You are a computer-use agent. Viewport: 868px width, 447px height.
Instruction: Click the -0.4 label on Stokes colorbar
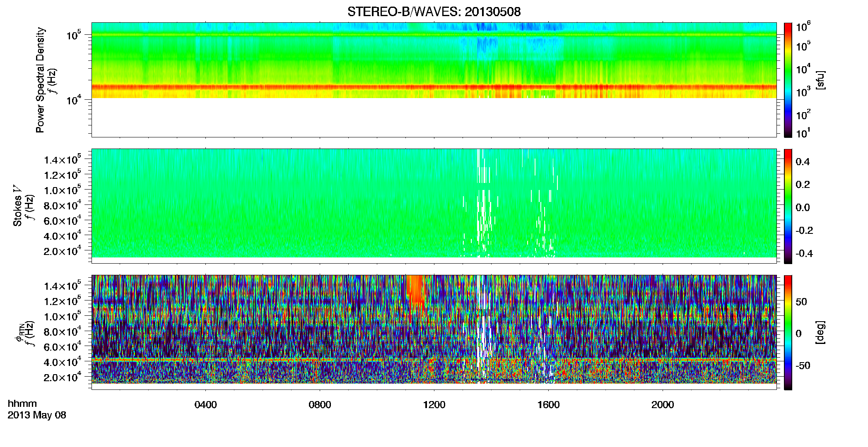coord(804,253)
